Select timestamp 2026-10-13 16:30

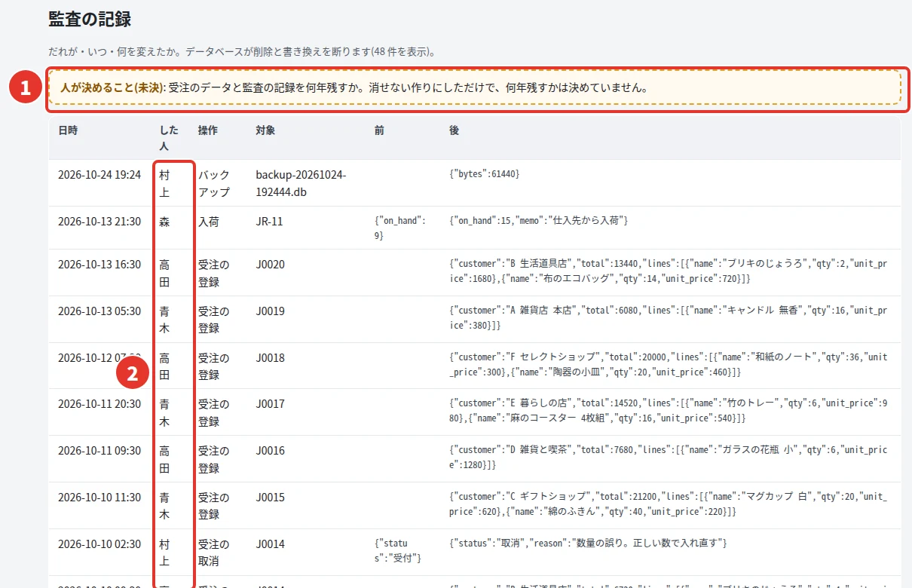coord(99,265)
